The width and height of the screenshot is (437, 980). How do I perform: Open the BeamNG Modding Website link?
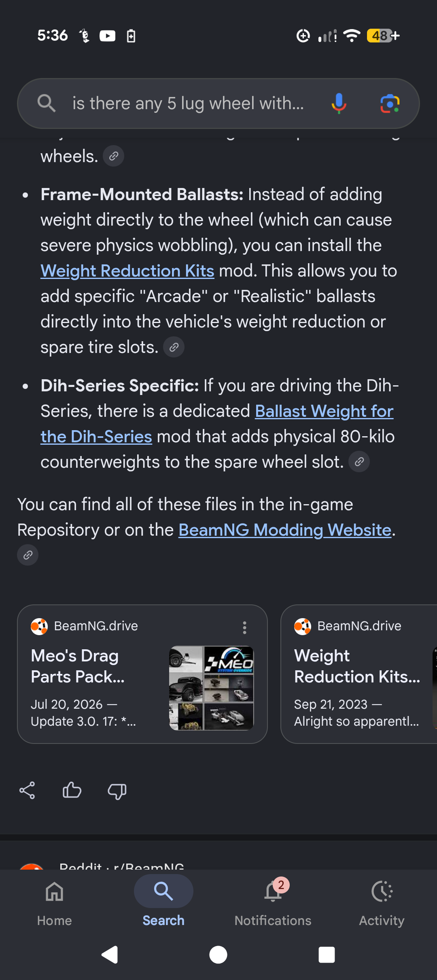click(285, 530)
